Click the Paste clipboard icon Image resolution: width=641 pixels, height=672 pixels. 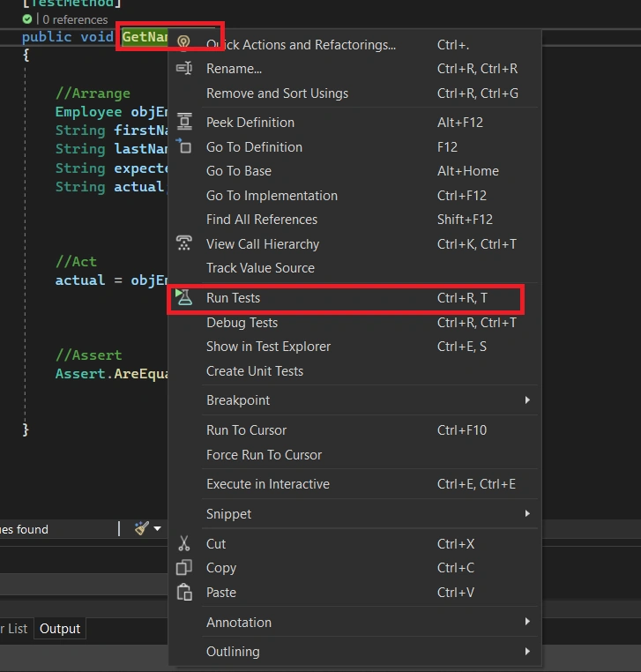184,593
